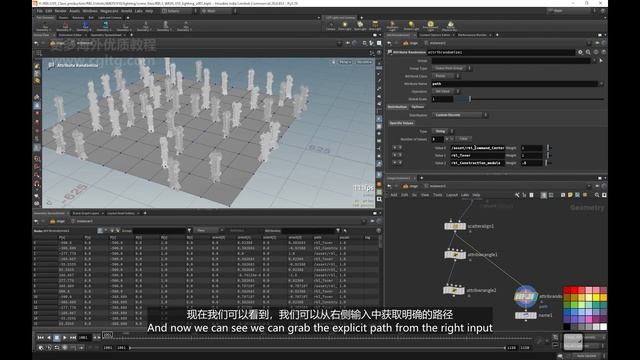The width and height of the screenshot is (640, 360).
Task: Go back in the viewport path bar
Action: (36, 43)
